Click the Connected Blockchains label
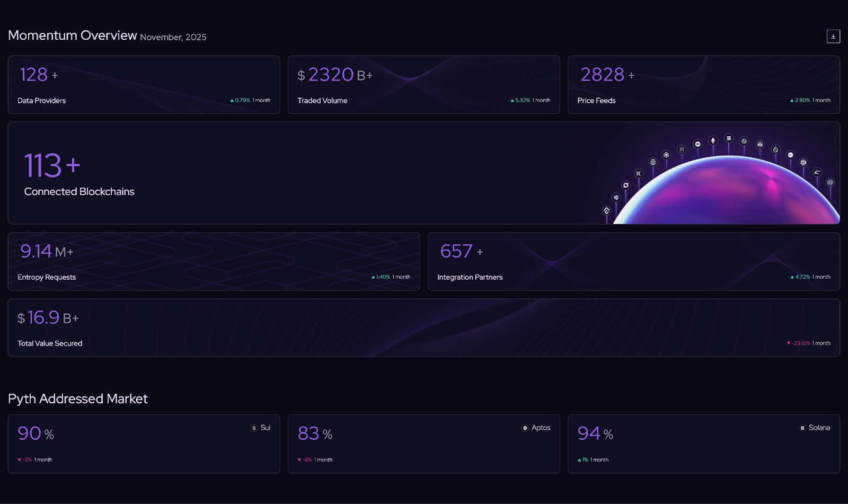 click(x=79, y=192)
